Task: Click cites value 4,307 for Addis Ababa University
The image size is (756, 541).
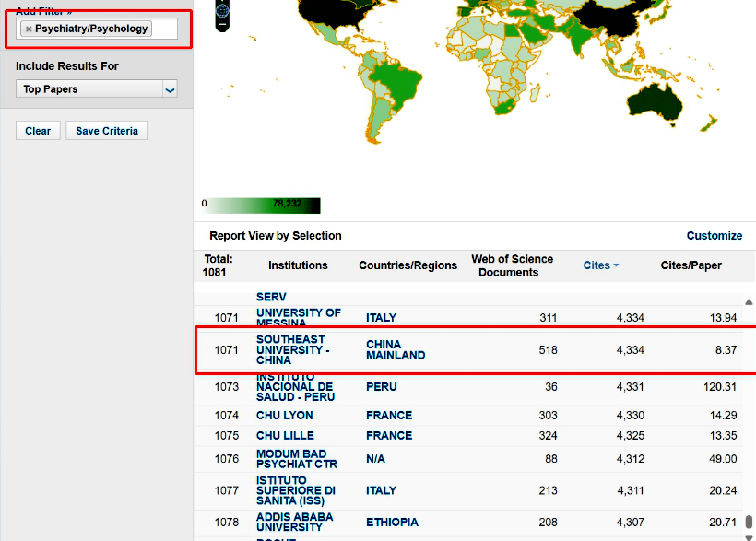Action: [x=631, y=523]
